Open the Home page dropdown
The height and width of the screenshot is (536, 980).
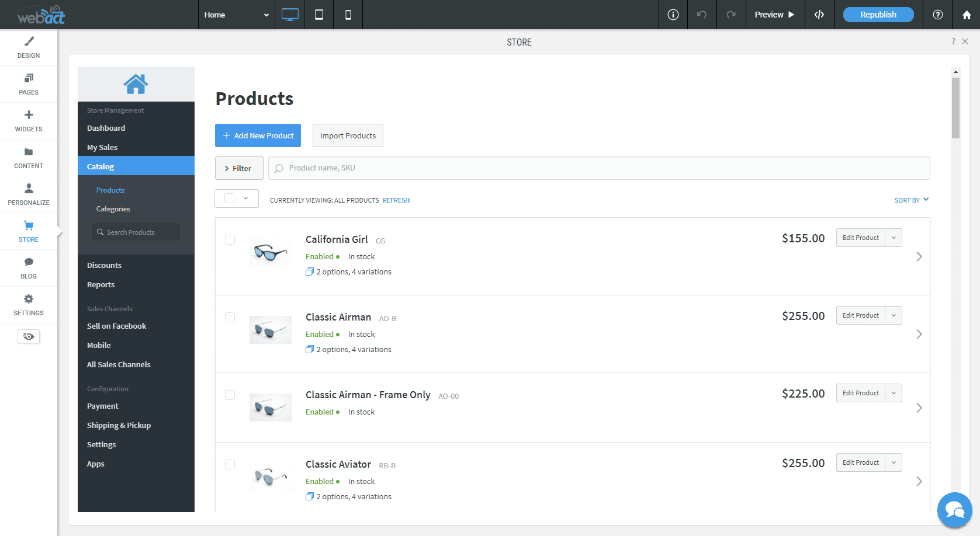pos(236,15)
